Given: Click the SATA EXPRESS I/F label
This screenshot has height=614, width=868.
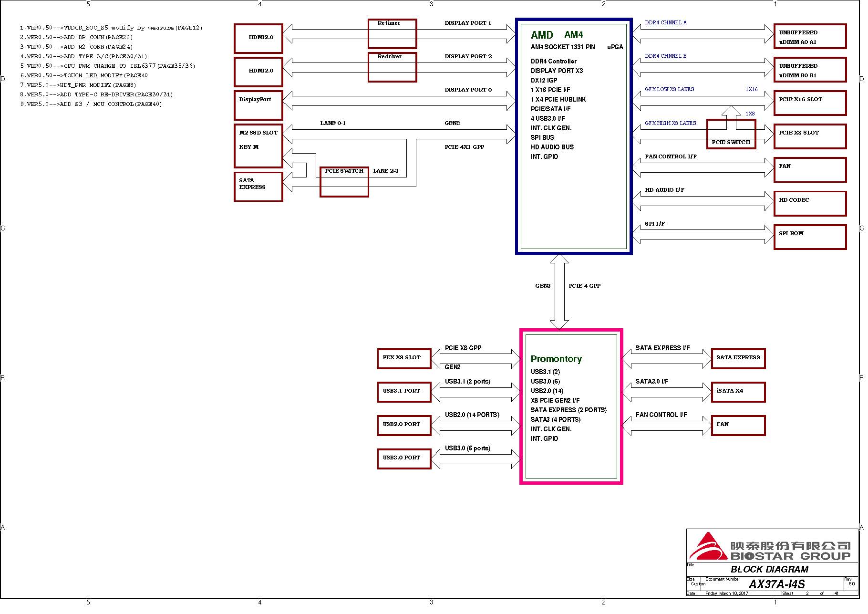Looking at the screenshot, I should tap(662, 348).
